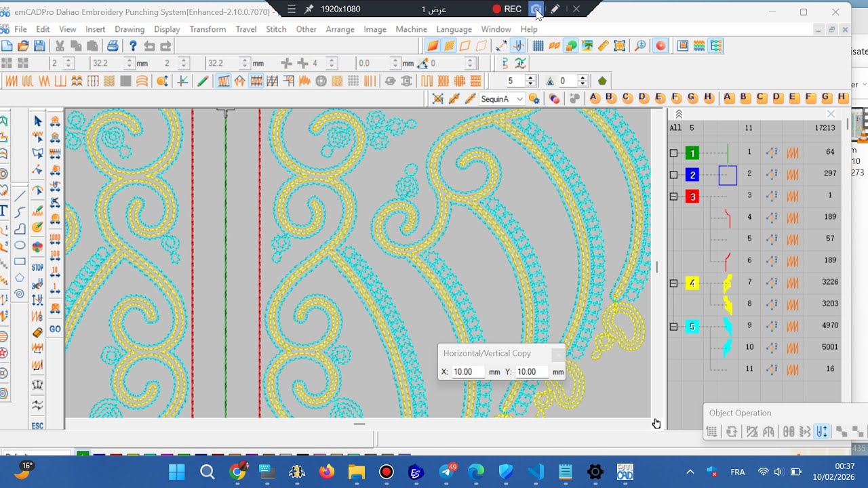Screen dimensions: 868x488
Task: Click the New file icon
Action: click(7, 46)
